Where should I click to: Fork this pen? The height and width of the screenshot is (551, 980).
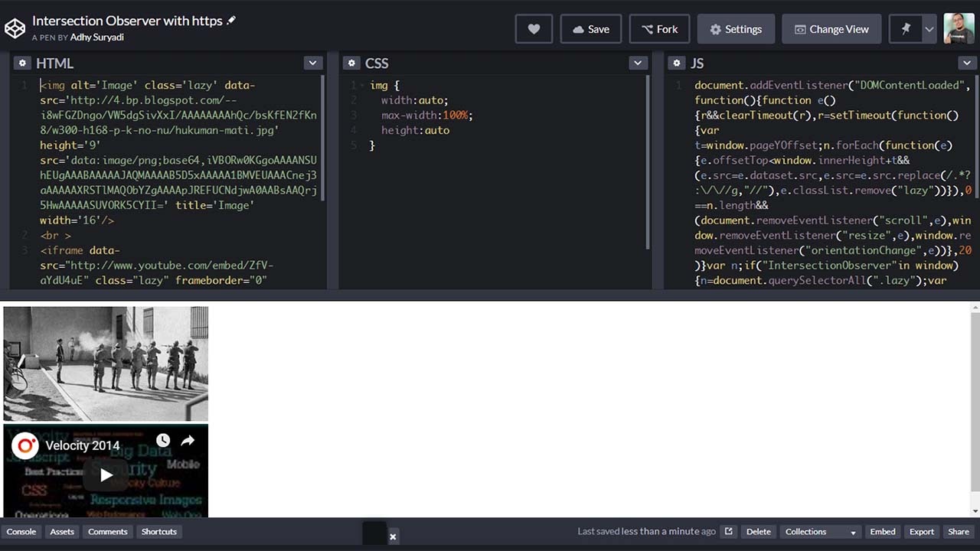click(659, 29)
